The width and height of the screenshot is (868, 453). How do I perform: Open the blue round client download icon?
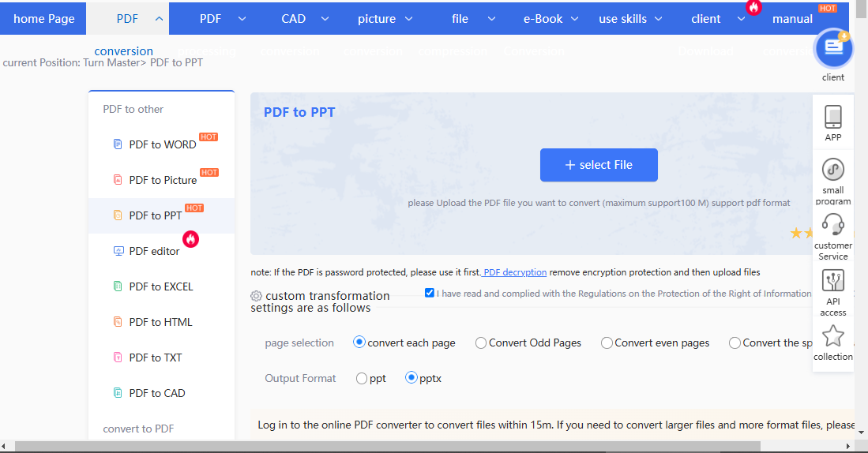point(833,48)
